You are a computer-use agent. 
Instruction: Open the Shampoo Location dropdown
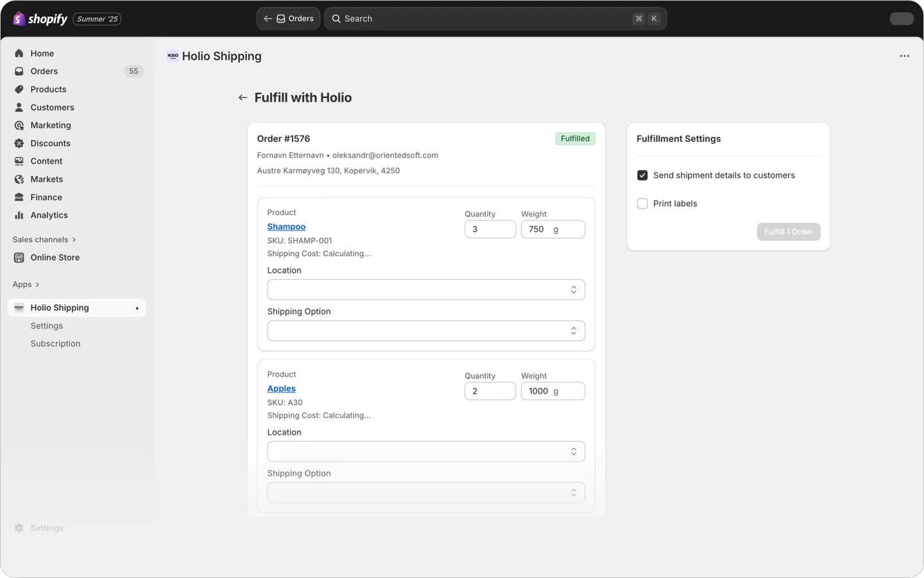tap(426, 290)
